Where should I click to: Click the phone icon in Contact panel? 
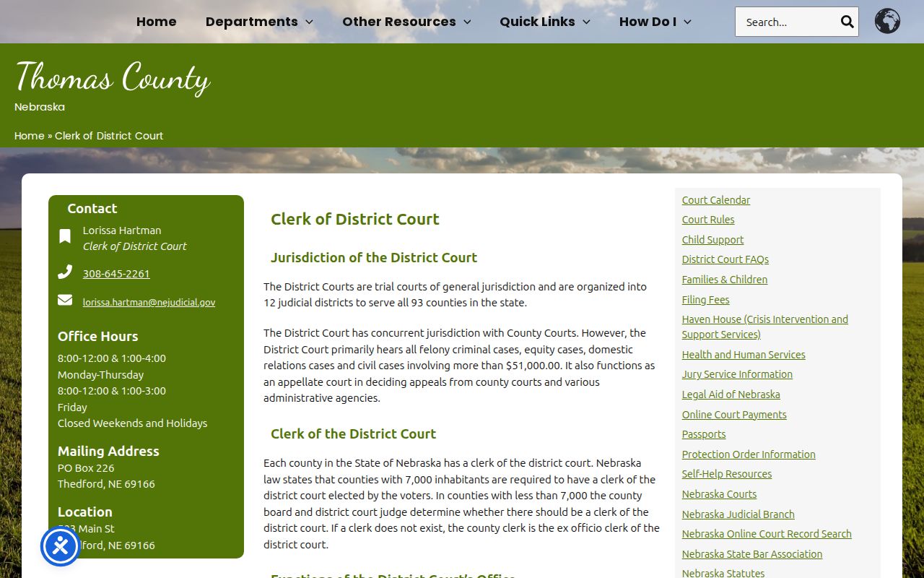65,272
